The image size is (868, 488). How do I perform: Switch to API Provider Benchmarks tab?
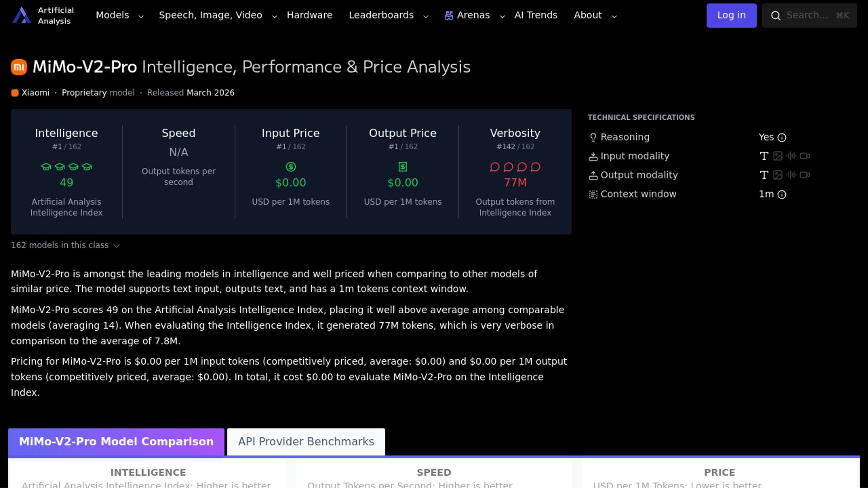pyautogui.click(x=306, y=442)
